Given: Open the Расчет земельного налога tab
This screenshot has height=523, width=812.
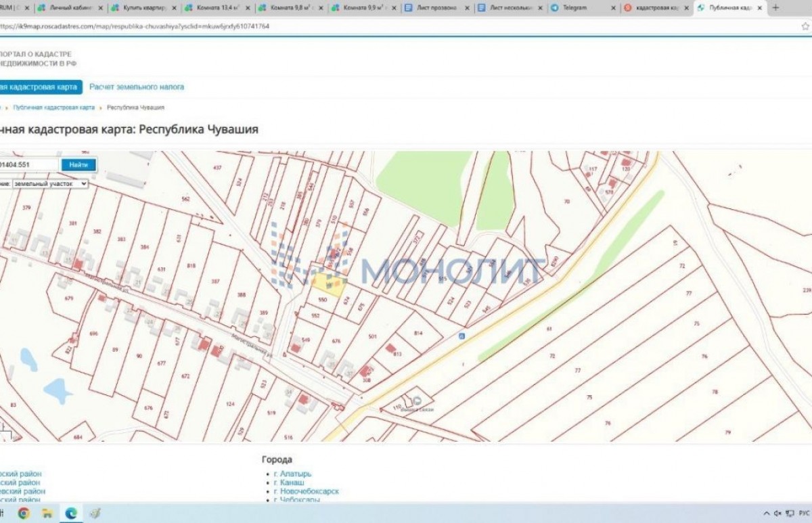Looking at the screenshot, I should click(136, 87).
